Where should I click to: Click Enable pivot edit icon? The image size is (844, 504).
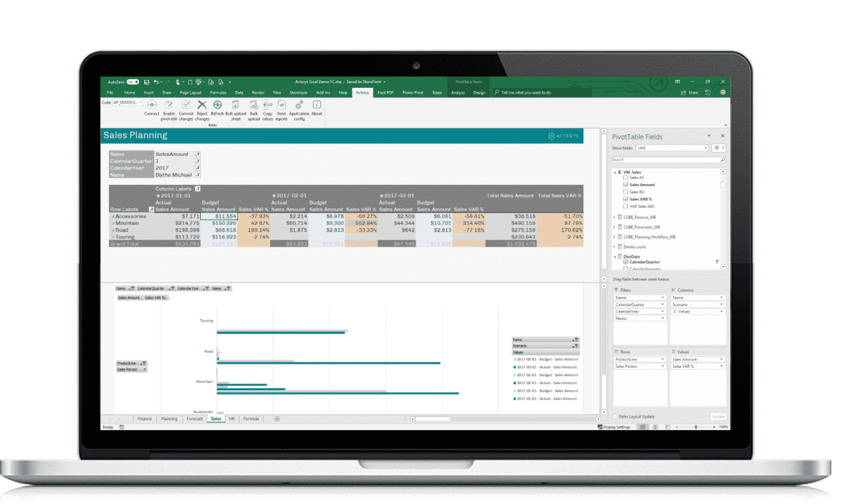169,105
